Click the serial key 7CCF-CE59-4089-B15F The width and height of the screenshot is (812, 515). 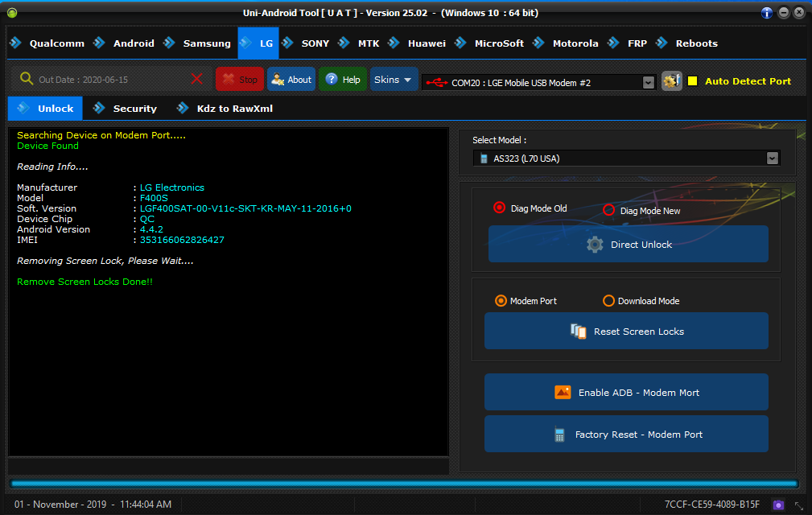(712, 505)
